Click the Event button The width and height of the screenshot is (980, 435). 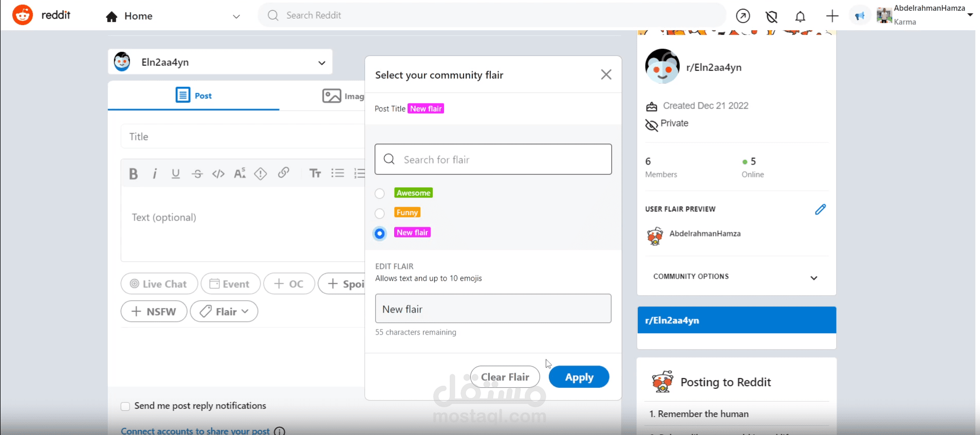click(231, 283)
